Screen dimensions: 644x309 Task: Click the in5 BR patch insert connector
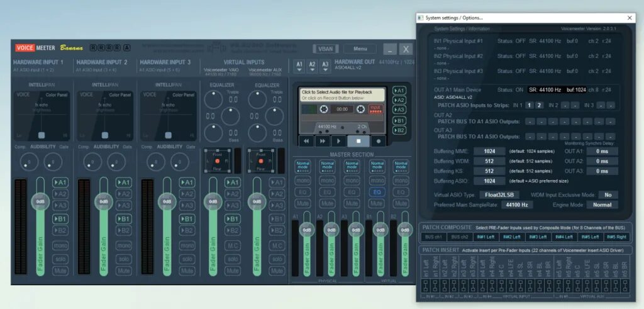point(625,284)
